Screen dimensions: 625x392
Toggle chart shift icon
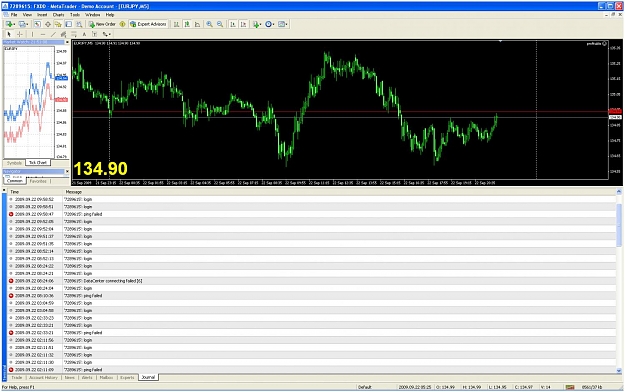[244, 24]
